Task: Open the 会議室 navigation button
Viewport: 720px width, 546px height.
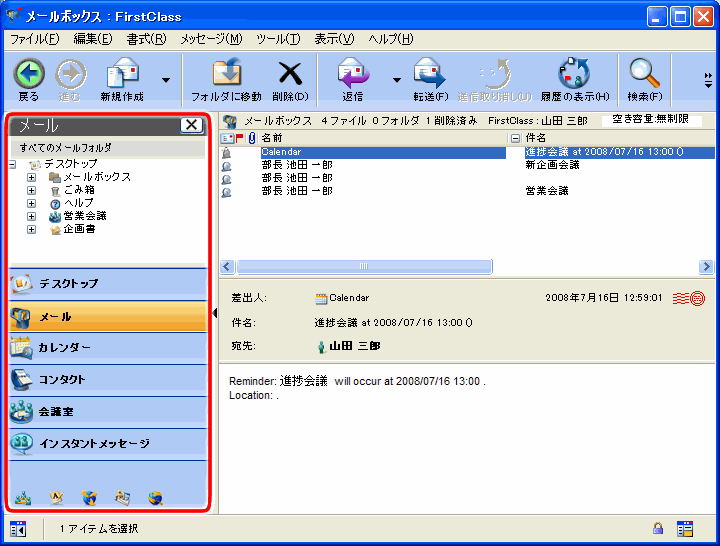Action: 108,411
